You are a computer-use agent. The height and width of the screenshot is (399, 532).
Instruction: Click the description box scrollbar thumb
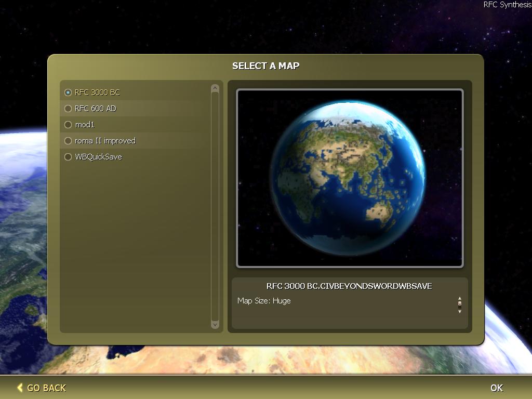tap(460, 304)
